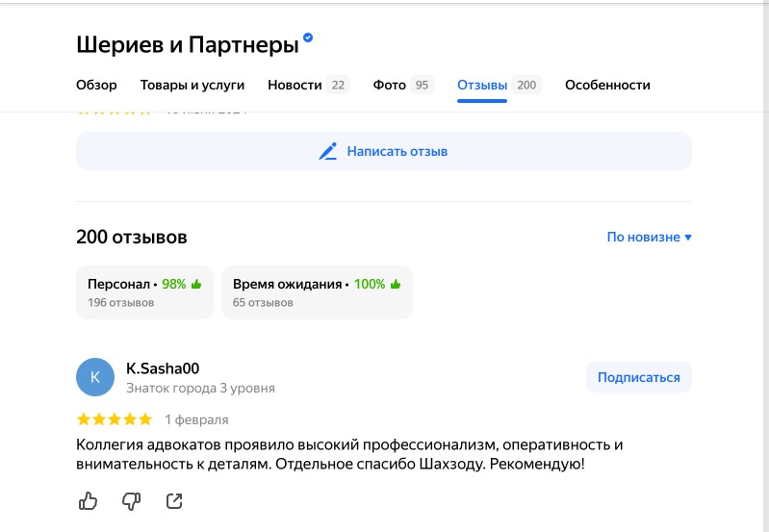Open K.Sasha00's round avatar
The width and height of the screenshot is (769, 532).
95,377
